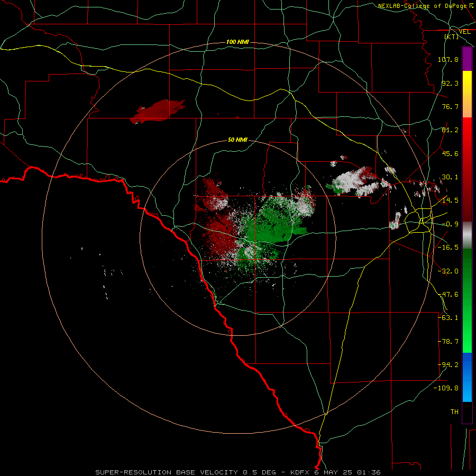The height and width of the screenshot is (476, 476).
Task: Click the 61.2 velocity scale value
Action: (x=450, y=130)
